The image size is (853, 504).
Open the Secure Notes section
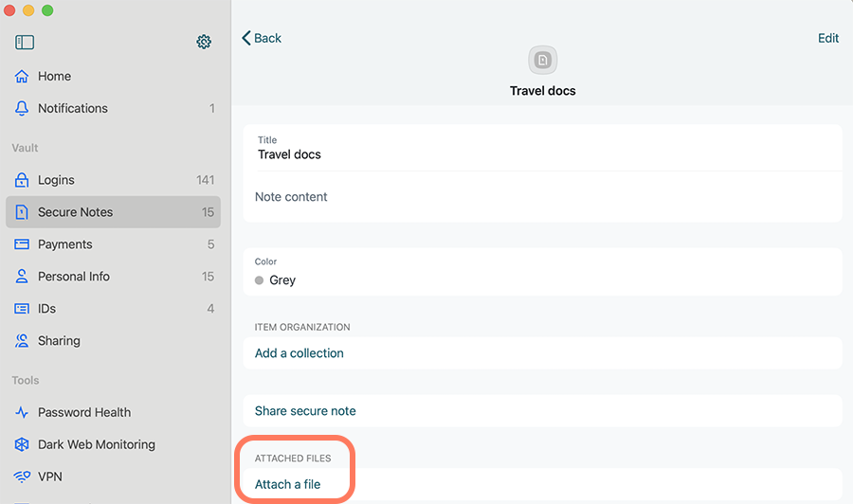pos(113,212)
